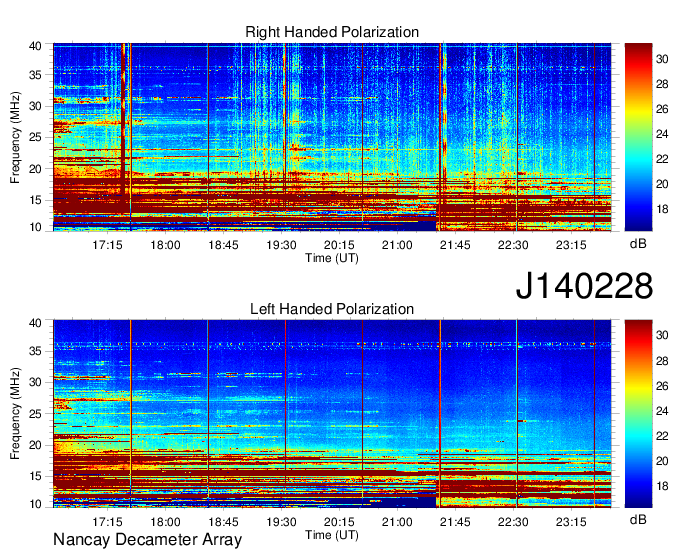The image size is (680, 552).
Task: Click the 21:00 time tick under the Left Handed plot
Action: click(x=397, y=522)
